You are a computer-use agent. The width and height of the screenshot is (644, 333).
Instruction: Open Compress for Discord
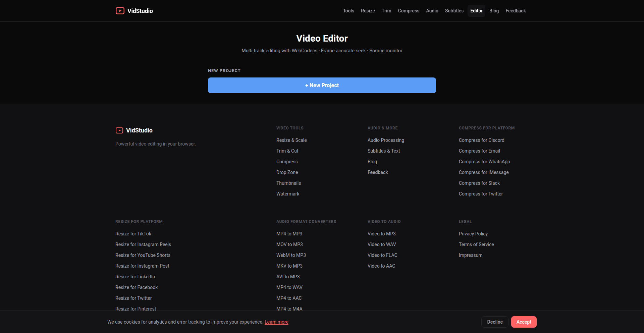[481, 140]
